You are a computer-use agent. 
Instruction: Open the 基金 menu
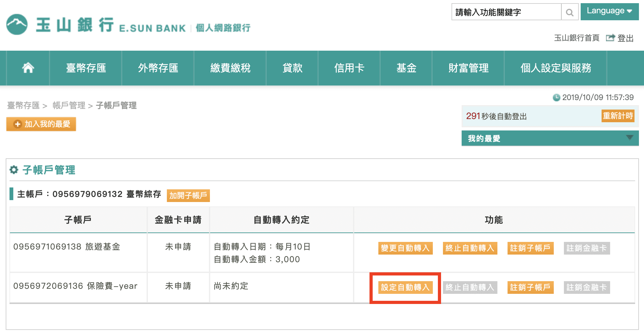(x=406, y=68)
